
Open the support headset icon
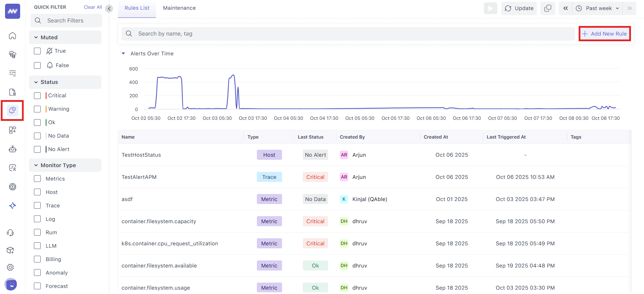(10, 233)
